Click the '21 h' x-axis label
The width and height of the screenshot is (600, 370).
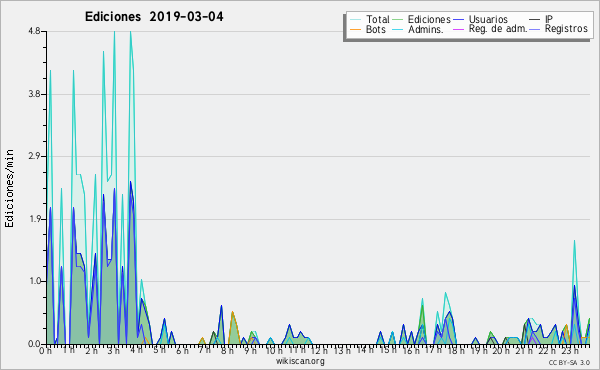[524, 350]
